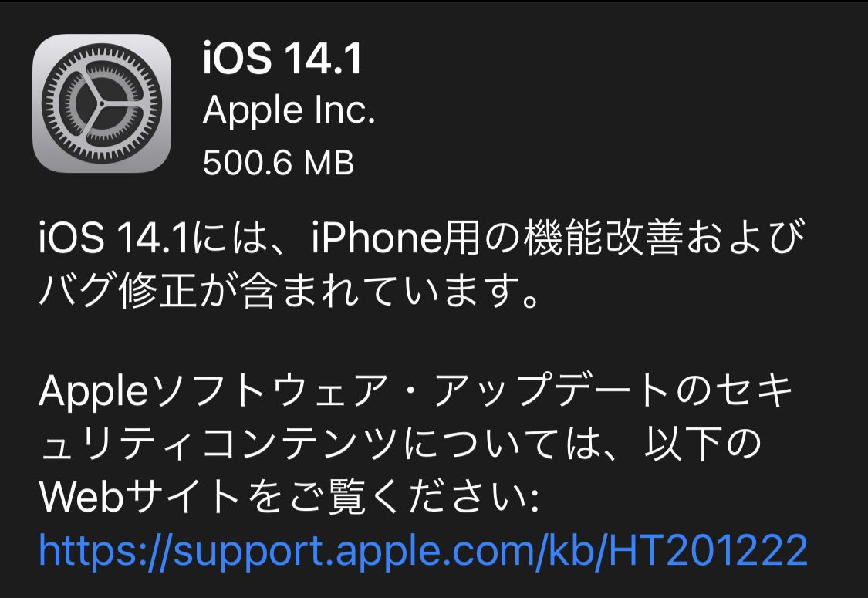Tap the 以下の text before the Web line
868x598 pixels.
tap(703, 443)
